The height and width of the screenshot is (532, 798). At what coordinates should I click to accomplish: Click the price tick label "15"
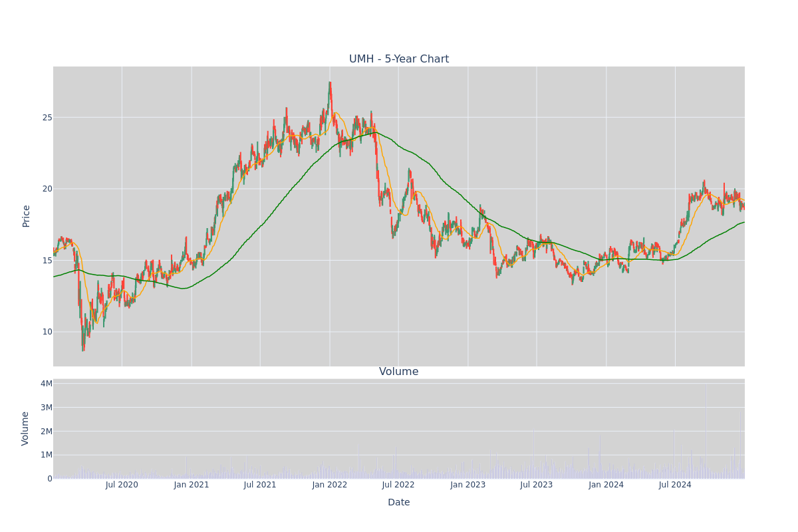coord(47,260)
